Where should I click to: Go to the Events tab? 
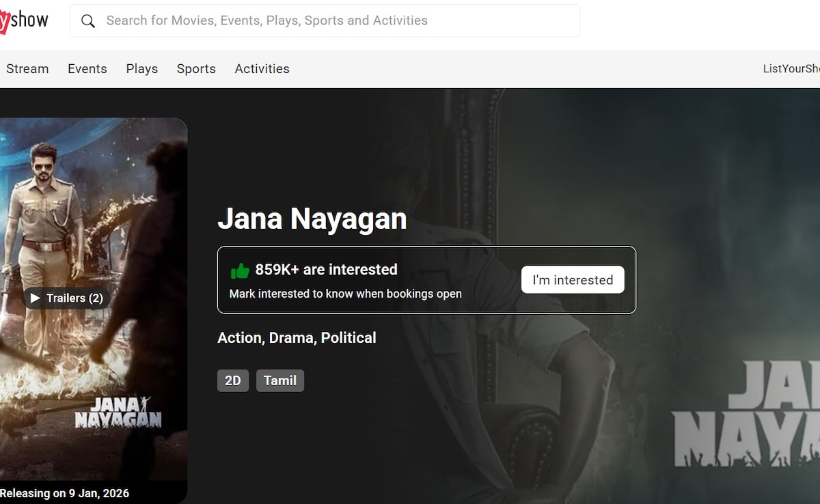(87, 69)
